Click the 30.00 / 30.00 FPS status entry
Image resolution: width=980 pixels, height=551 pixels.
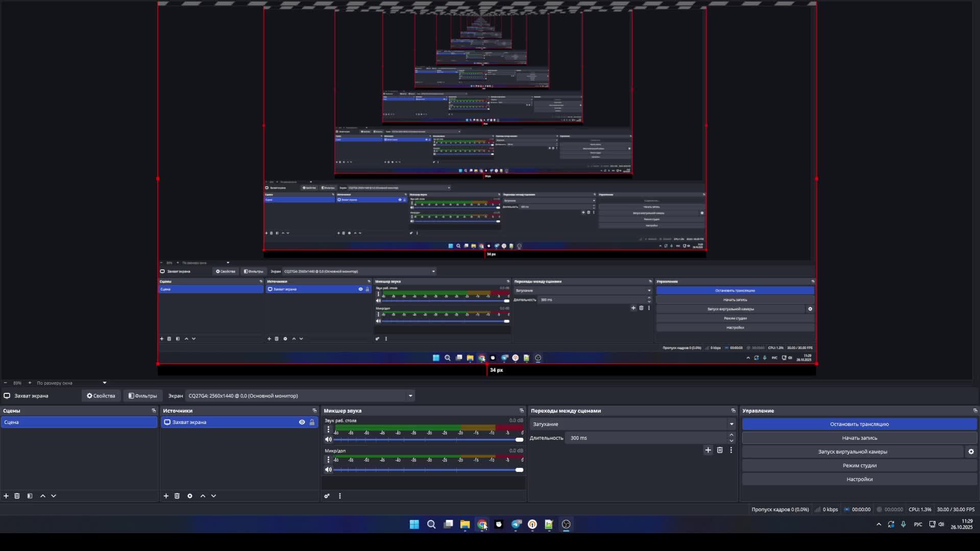click(x=955, y=509)
